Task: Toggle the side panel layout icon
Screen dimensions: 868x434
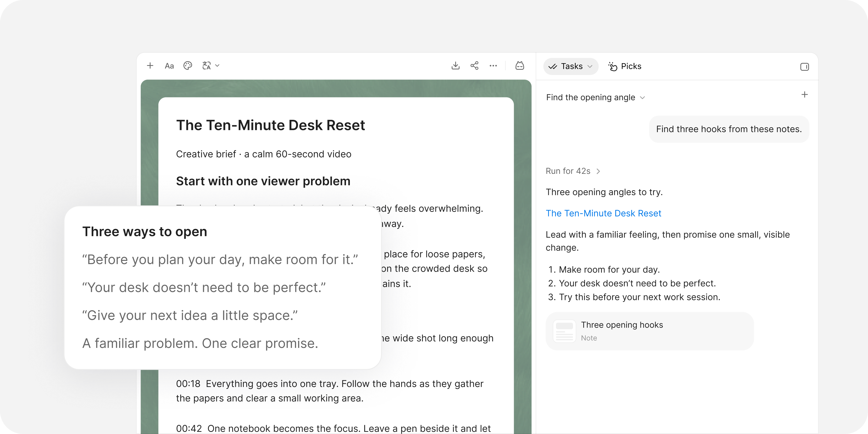Action: point(805,67)
